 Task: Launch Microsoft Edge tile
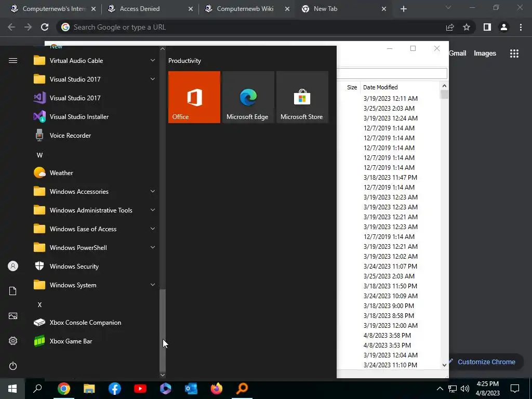coord(248,97)
